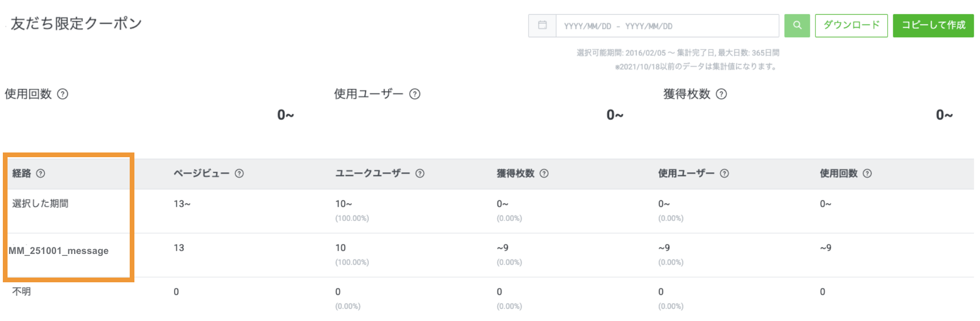The image size is (980, 321).
Task: Open the calendar date picker icon
Action: 541,25
